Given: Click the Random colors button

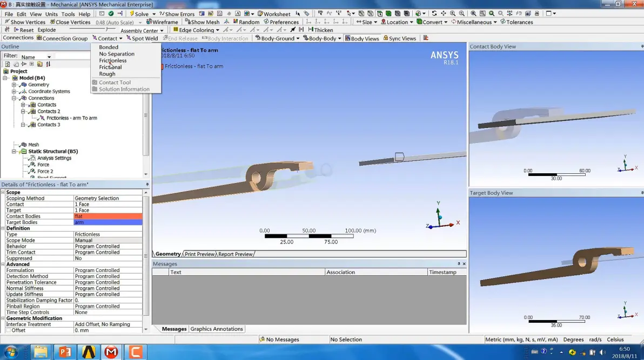Looking at the screenshot, I should click(246, 22).
